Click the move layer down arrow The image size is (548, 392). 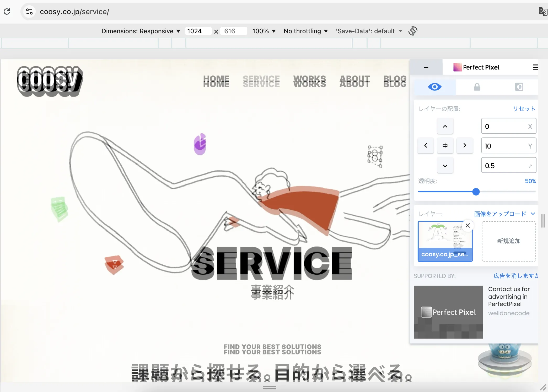[445, 166]
